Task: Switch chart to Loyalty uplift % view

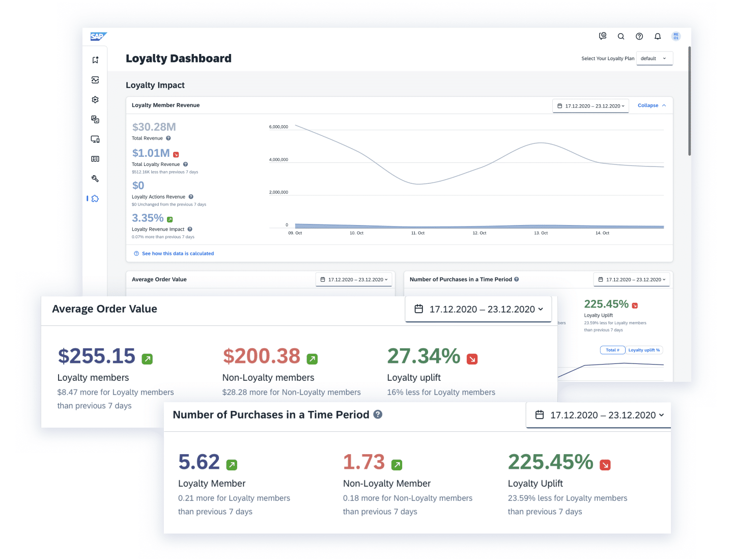Action: (x=644, y=350)
